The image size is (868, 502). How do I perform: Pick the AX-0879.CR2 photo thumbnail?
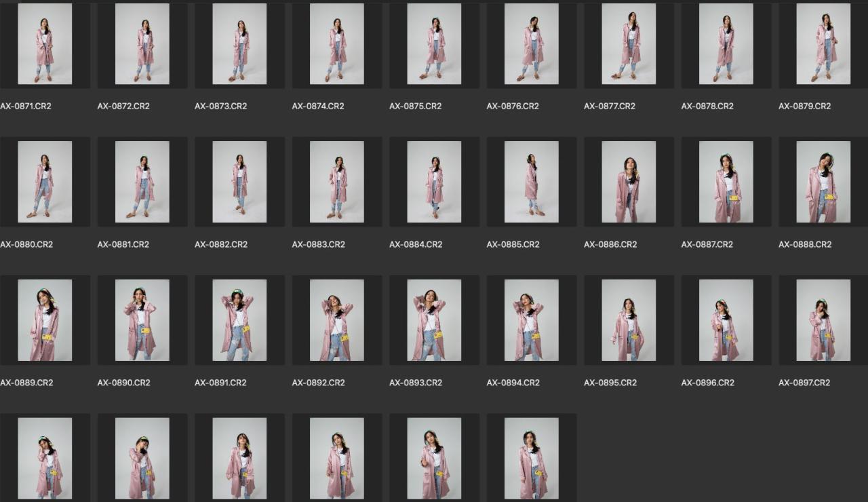point(823,44)
